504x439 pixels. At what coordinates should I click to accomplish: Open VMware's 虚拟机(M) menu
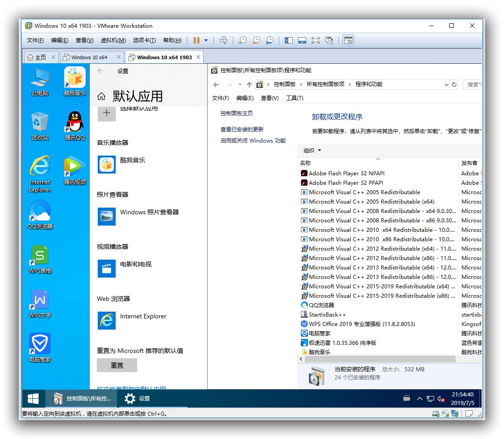113,40
